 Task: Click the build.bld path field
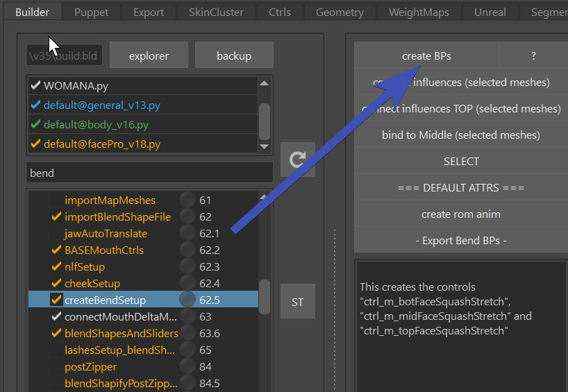pyautogui.click(x=64, y=56)
